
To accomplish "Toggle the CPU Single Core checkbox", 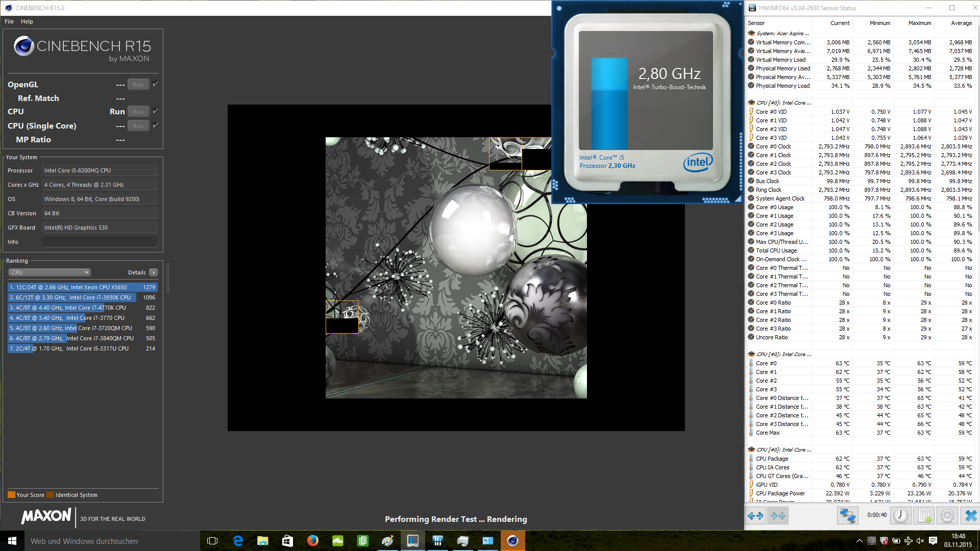I will pos(156,125).
